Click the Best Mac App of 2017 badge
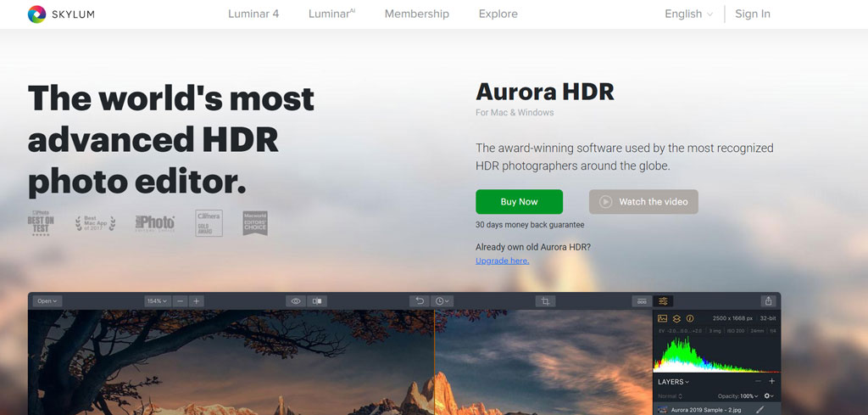 pos(95,223)
